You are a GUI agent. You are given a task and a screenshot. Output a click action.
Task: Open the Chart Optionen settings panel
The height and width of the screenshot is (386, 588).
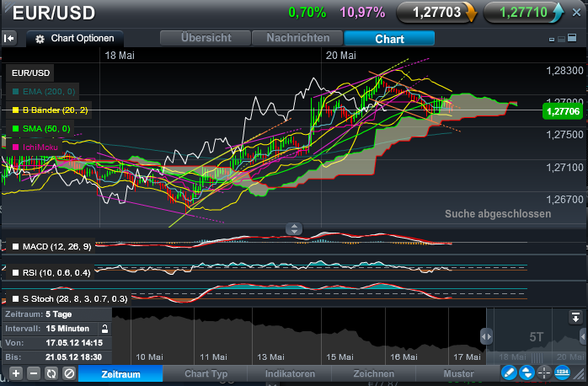point(77,39)
